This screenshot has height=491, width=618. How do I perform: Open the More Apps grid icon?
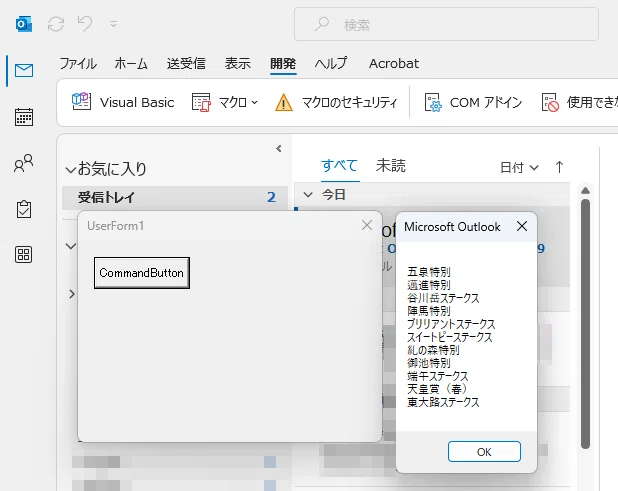click(x=24, y=255)
